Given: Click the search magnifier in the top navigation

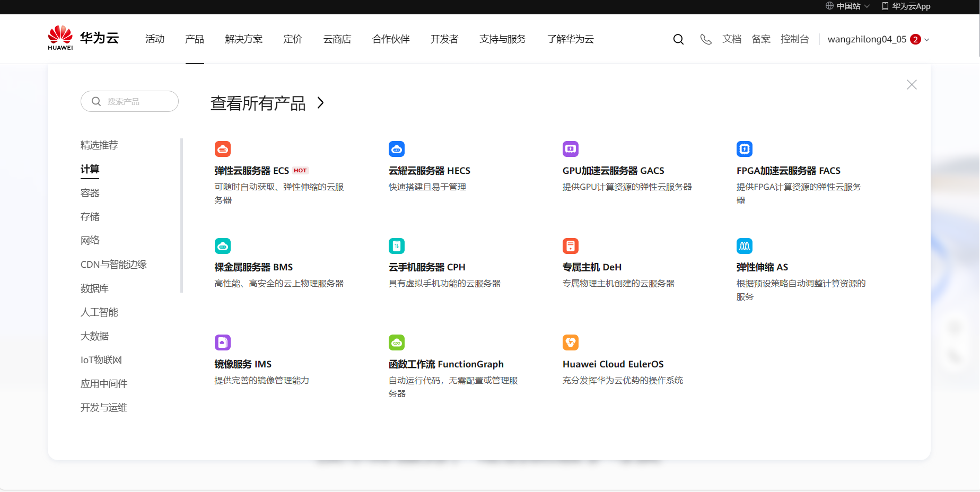Looking at the screenshot, I should tap(678, 39).
